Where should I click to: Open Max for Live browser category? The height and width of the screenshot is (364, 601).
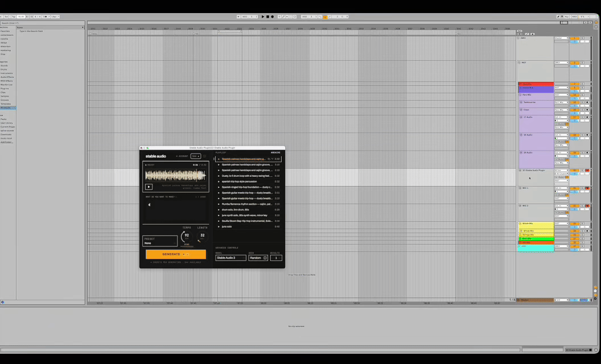(6, 85)
